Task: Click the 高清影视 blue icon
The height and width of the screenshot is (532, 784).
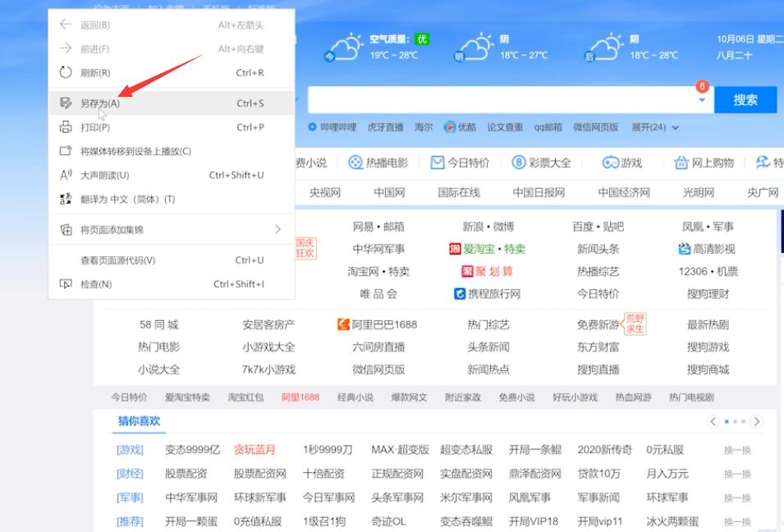Action: tap(684, 249)
